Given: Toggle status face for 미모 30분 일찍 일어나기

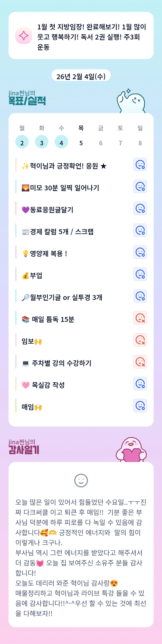Looking at the screenshot, I should coord(140,186).
